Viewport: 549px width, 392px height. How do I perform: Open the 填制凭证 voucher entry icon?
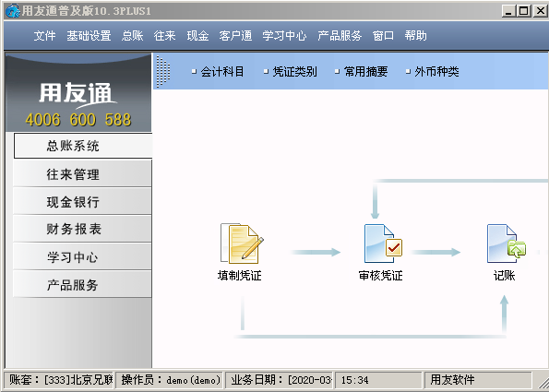242,244
